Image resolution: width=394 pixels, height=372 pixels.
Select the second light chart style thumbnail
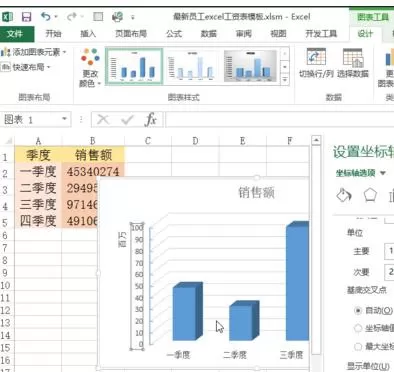(192, 66)
